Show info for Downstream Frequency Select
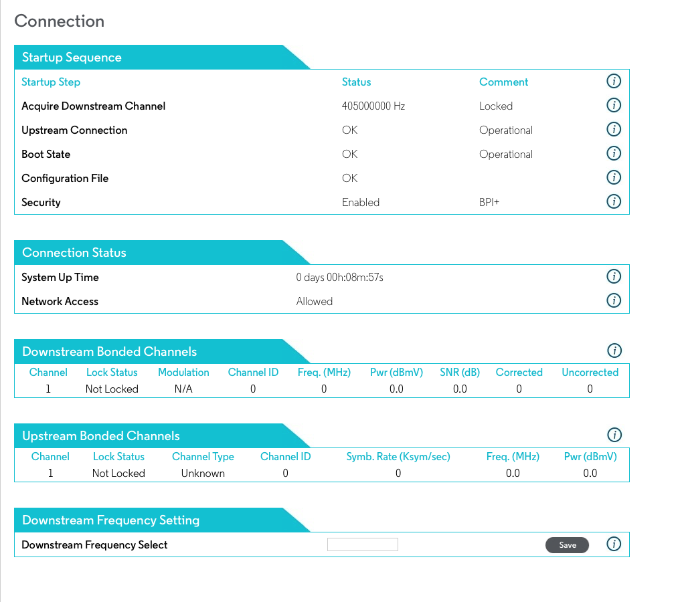This screenshot has width=680, height=602. 614,545
